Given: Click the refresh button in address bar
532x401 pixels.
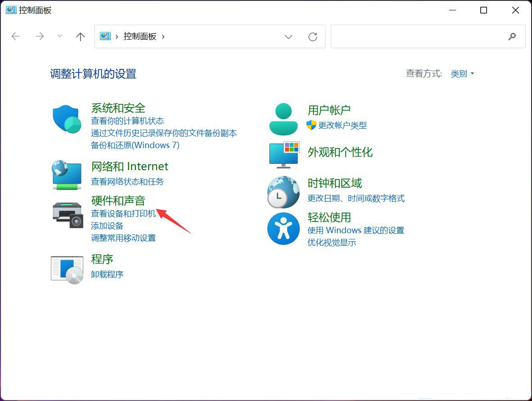Looking at the screenshot, I should [313, 37].
